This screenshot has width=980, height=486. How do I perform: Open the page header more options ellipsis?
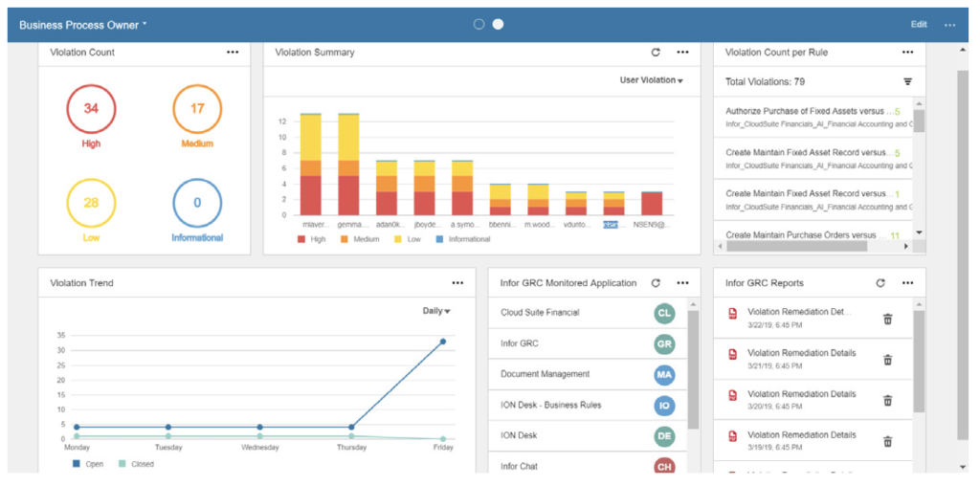click(950, 25)
